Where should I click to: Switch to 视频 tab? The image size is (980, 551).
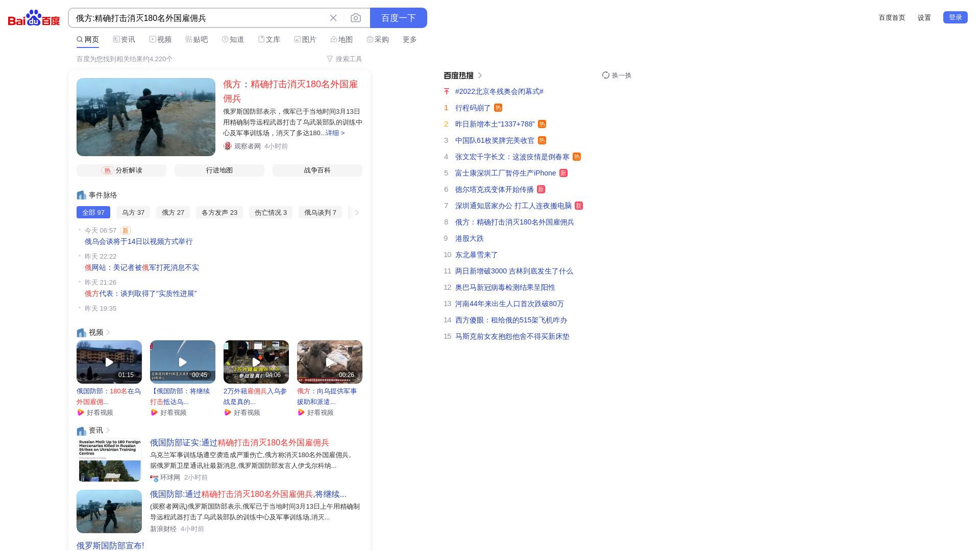160,39
